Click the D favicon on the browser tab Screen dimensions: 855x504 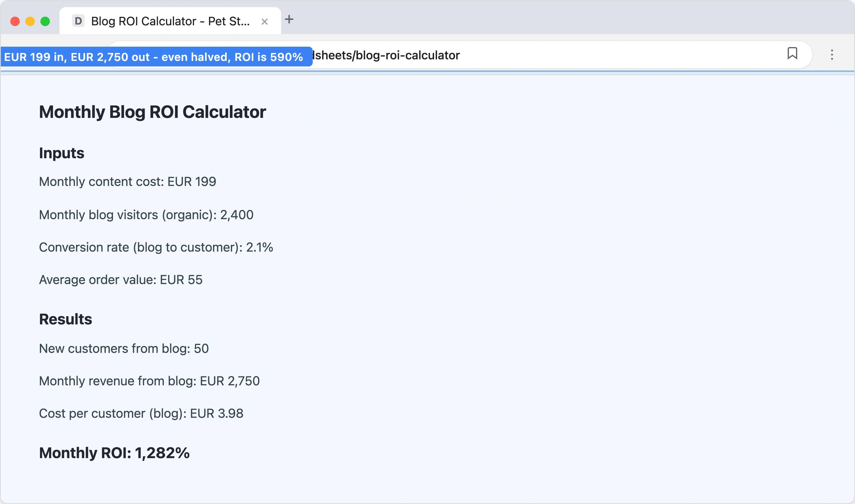click(x=78, y=21)
